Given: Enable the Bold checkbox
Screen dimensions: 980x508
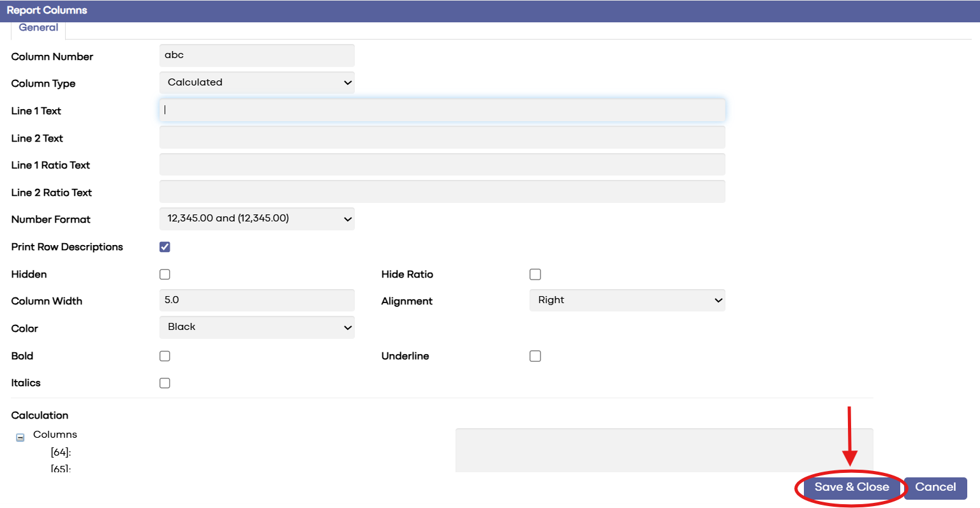Looking at the screenshot, I should [165, 356].
